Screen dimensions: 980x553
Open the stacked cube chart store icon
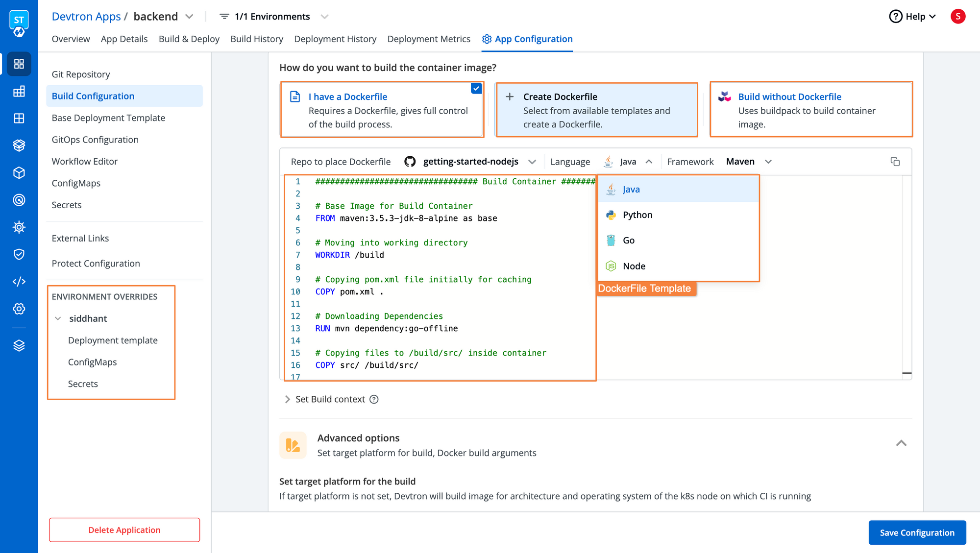[19, 145]
